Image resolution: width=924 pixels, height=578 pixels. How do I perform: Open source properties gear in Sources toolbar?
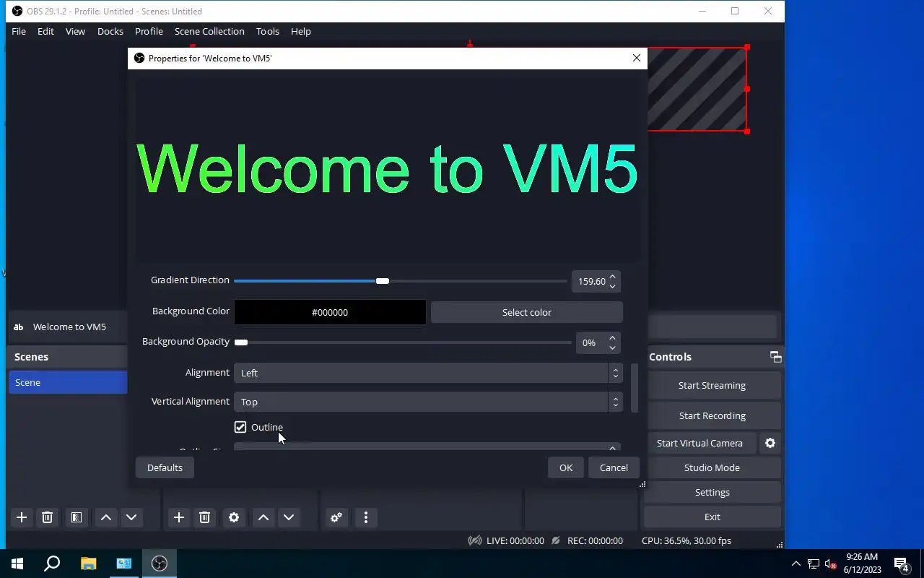[234, 517]
